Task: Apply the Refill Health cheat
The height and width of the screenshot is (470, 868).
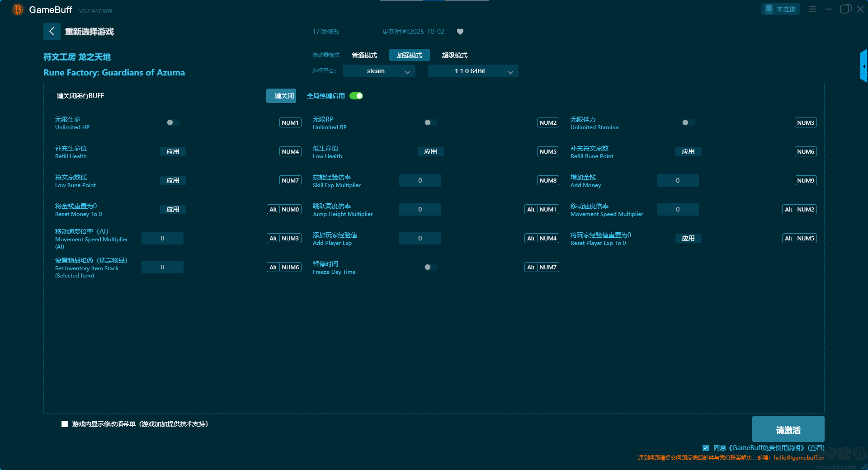Action: 173,151
